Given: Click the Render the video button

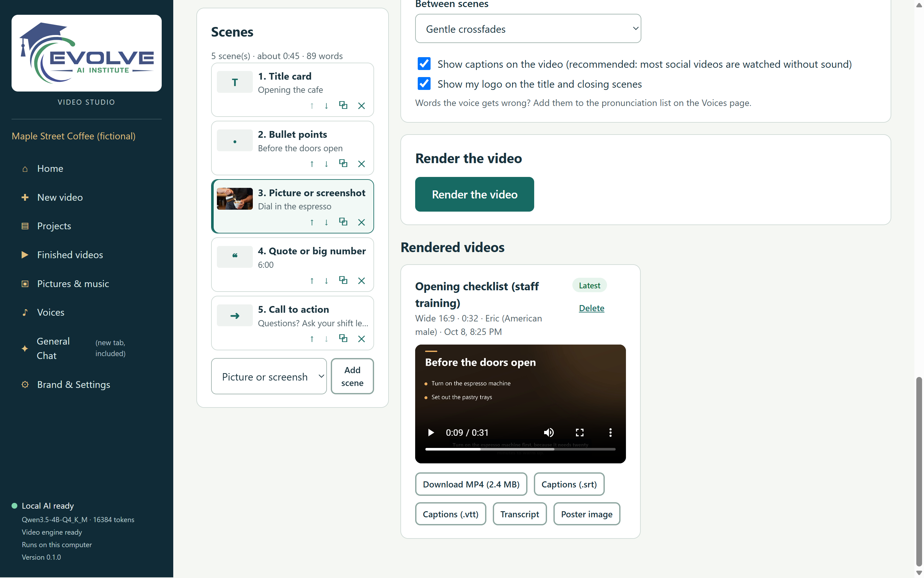Looking at the screenshot, I should [474, 194].
